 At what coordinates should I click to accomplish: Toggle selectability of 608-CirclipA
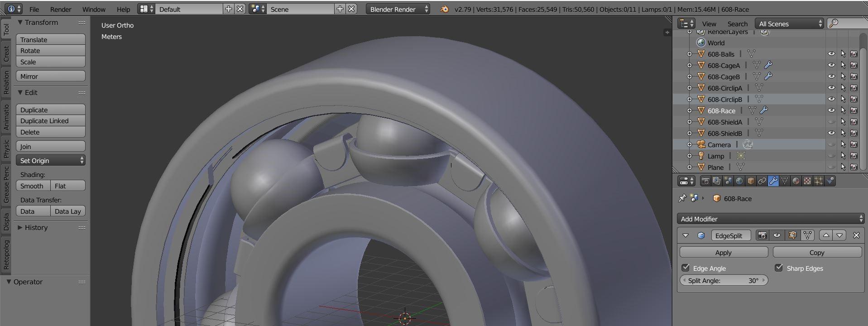coord(843,88)
